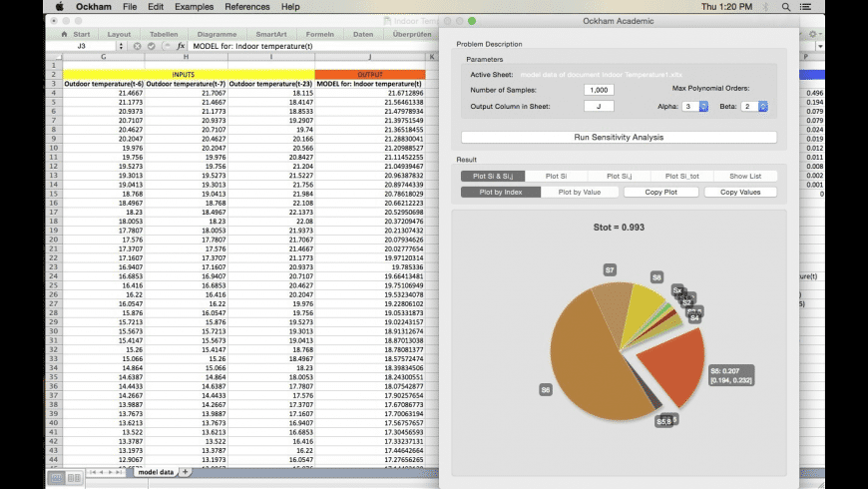Viewport: 868px width, 489px height.
Task: Add a new sheet with plus tab
Action: click(x=186, y=471)
